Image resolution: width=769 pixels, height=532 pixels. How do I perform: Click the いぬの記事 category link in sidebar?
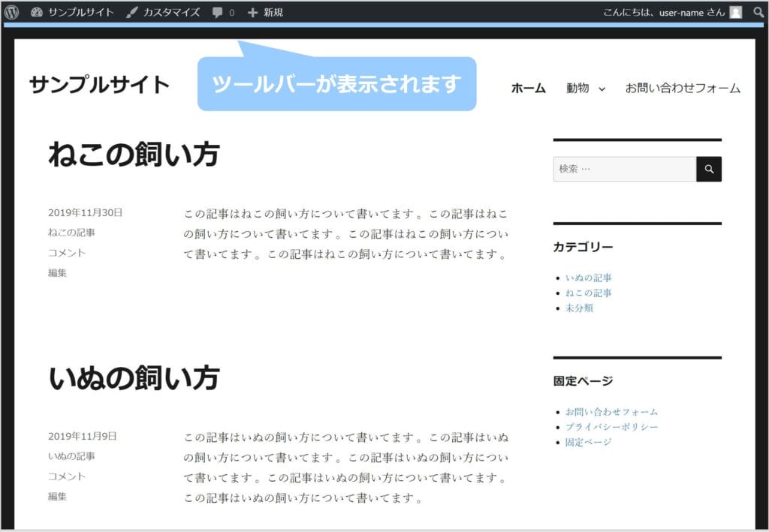tap(588, 278)
